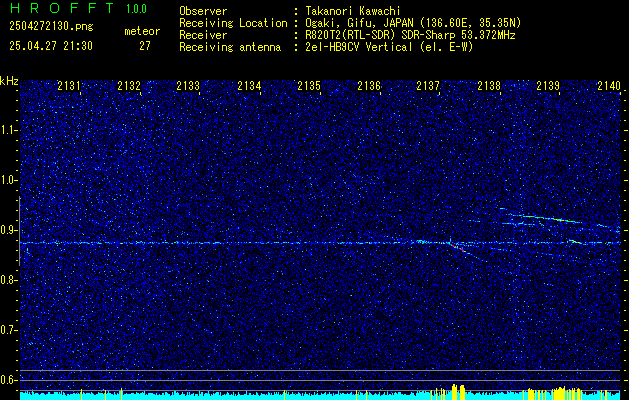
Task: Click the version number 1.0.0
Action: click(x=136, y=8)
